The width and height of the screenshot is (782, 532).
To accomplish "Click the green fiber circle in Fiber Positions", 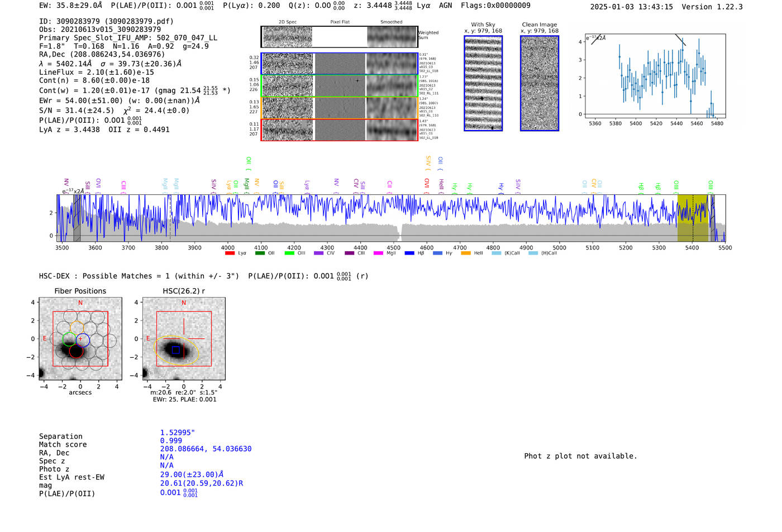I will pos(69,339).
